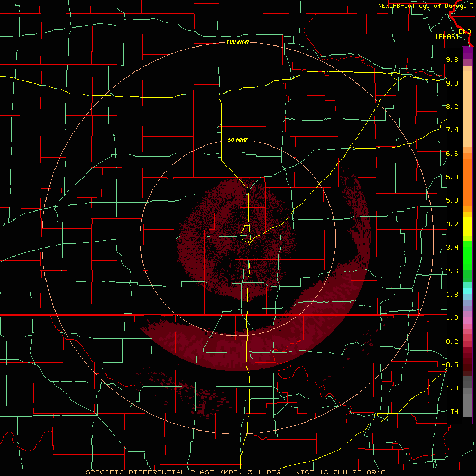Image resolution: width=476 pixels, height=476 pixels.
Task: Click the 7.4 scale value
Action: (x=452, y=130)
